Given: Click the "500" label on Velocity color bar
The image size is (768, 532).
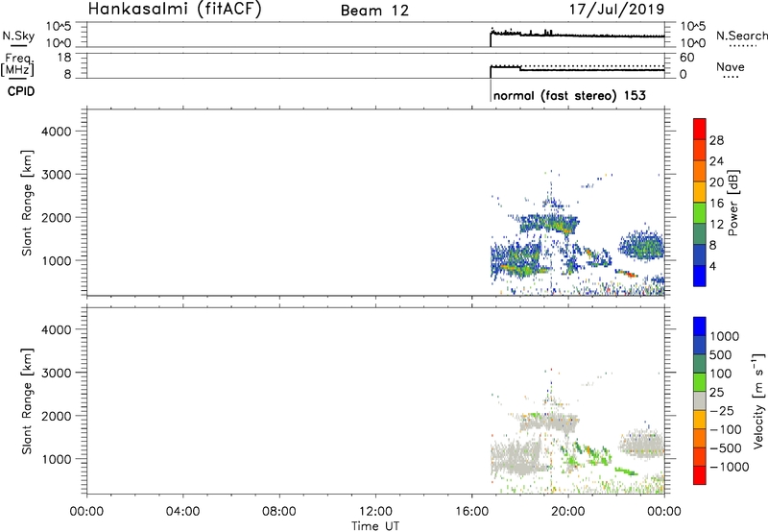Looking at the screenshot, I should click(720, 355).
